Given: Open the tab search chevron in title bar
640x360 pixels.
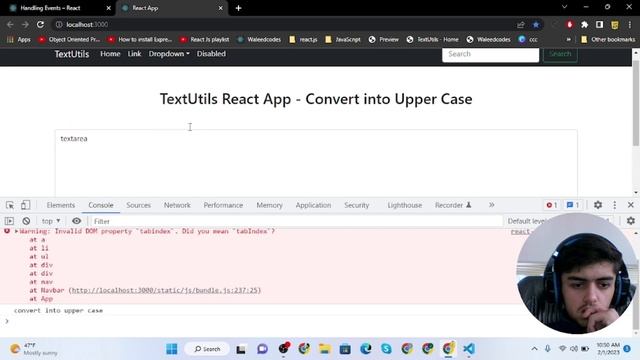Looking at the screenshot, I should [x=564, y=7].
